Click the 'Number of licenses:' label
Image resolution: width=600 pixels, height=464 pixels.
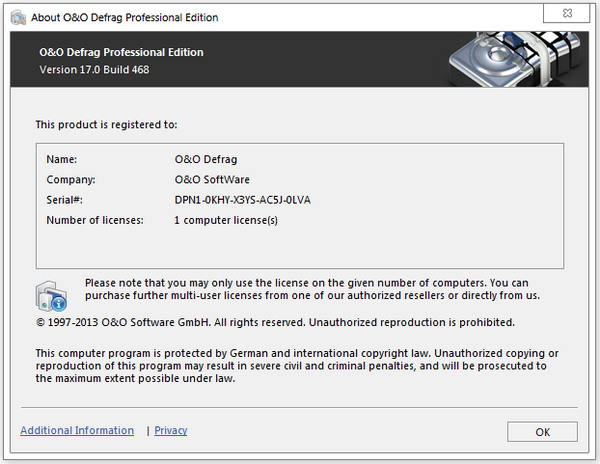click(x=95, y=220)
